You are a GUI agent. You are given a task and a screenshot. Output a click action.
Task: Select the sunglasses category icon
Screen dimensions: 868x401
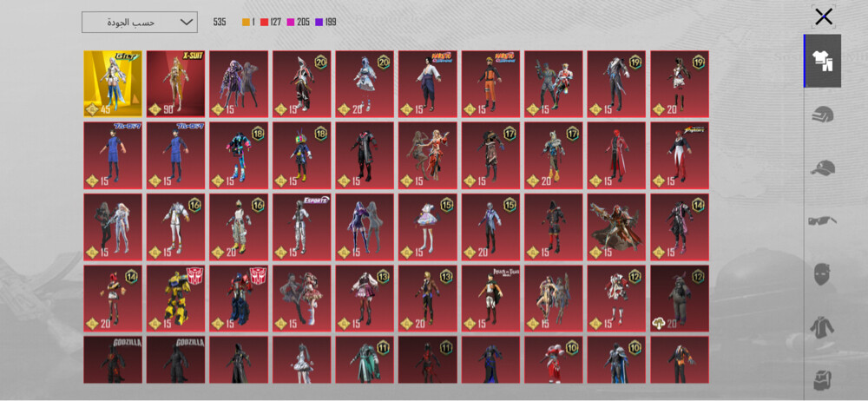(823, 221)
